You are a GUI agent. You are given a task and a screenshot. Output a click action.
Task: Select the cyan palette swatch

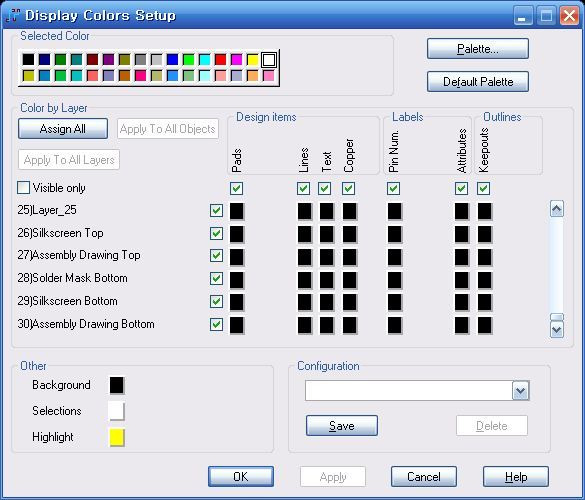point(204,60)
